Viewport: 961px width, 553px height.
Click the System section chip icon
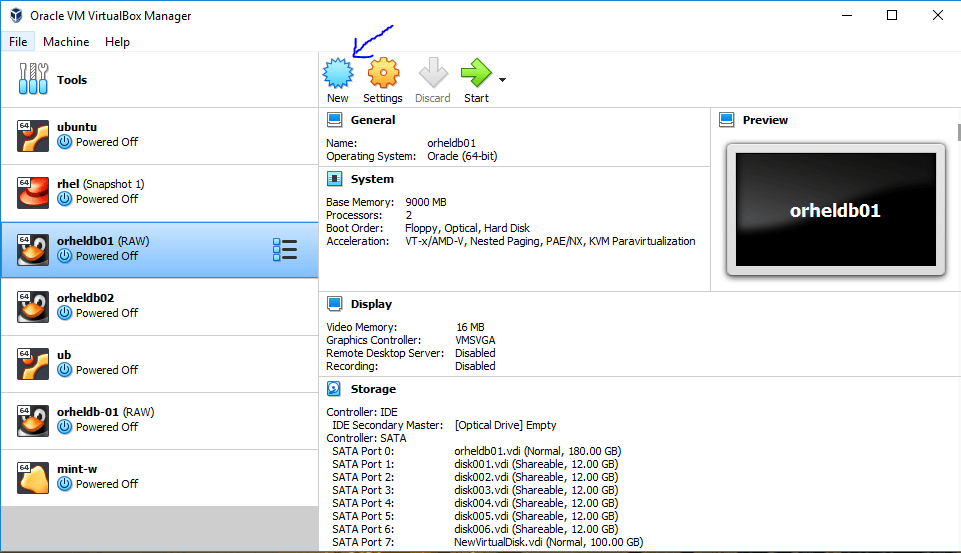click(335, 179)
